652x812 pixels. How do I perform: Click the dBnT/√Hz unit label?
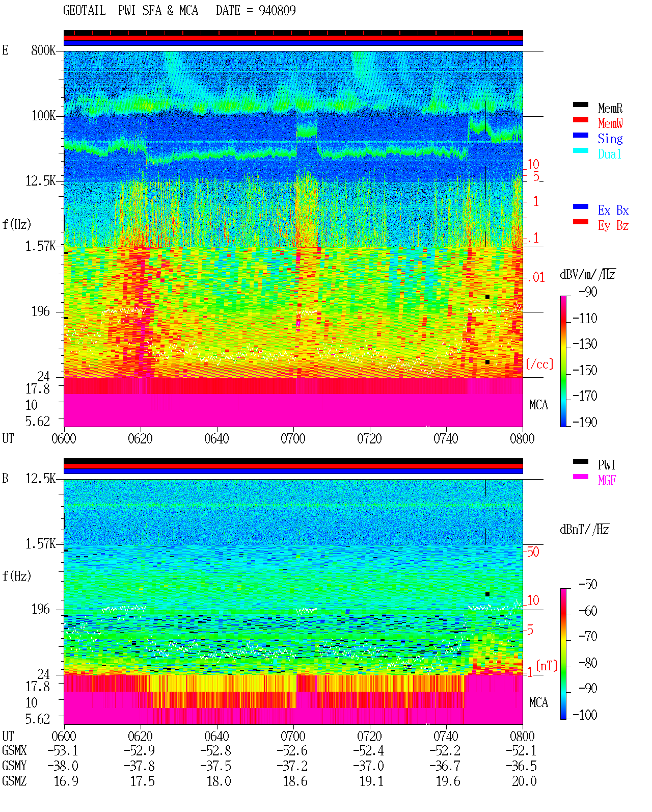(585, 529)
